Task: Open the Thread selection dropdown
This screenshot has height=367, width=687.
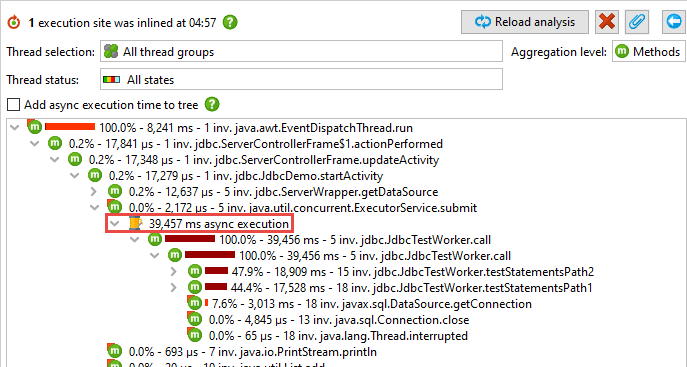Action: pos(301,52)
